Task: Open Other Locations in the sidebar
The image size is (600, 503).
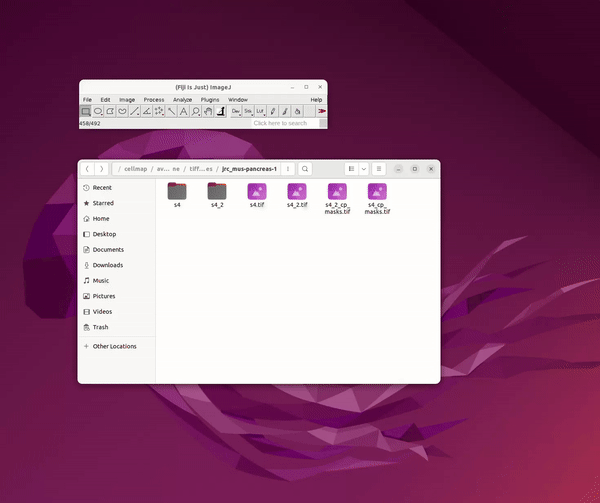Action: [114, 346]
